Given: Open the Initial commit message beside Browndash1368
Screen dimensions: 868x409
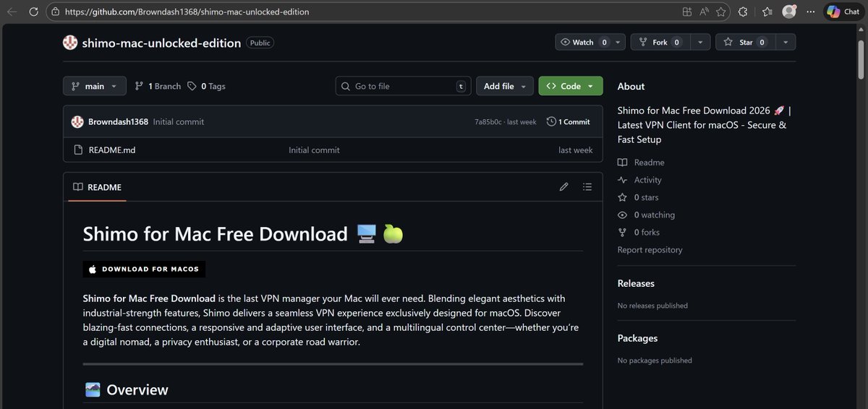Looking at the screenshot, I should click(x=179, y=122).
